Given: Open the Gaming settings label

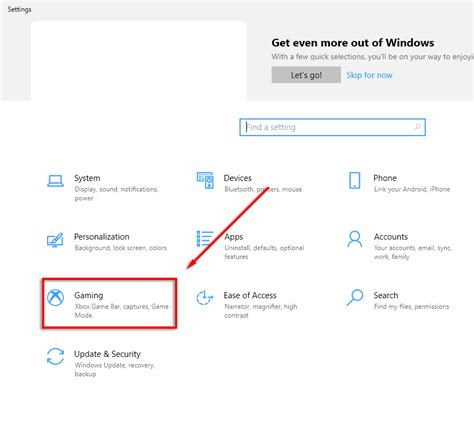Looking at the screenshot, I should (x=89, y=295).
